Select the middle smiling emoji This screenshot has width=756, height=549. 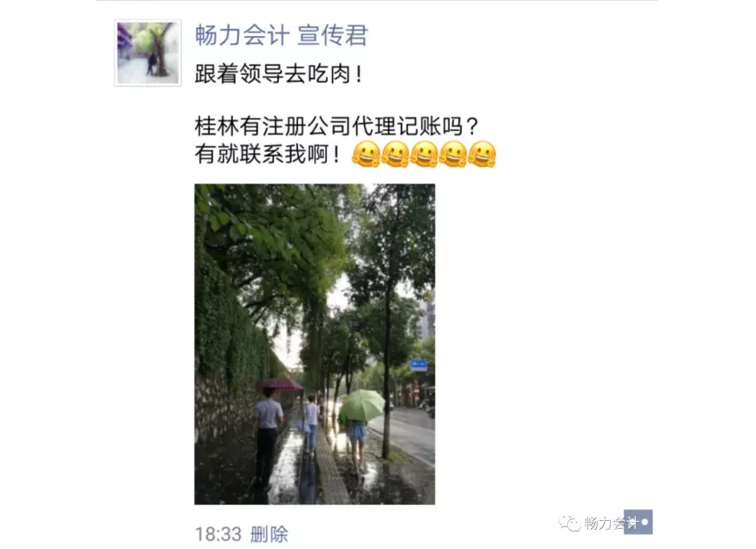coord(425,155)
